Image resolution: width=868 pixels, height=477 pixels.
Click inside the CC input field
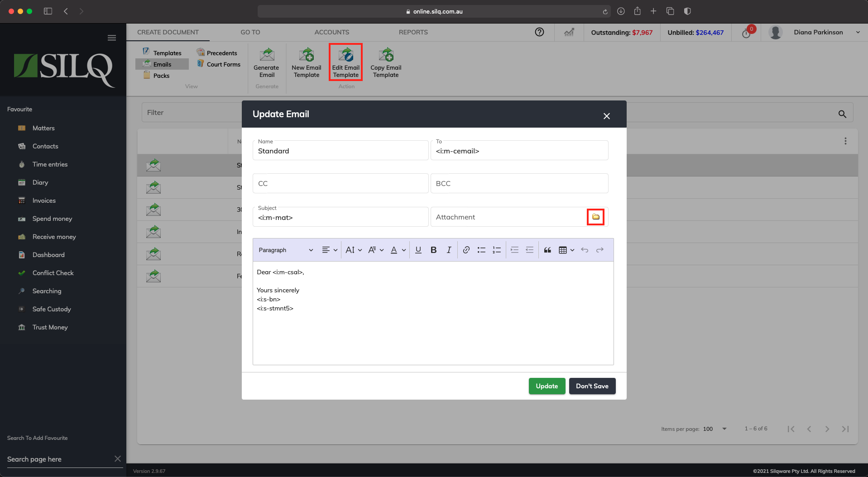[x=340, y=183]
